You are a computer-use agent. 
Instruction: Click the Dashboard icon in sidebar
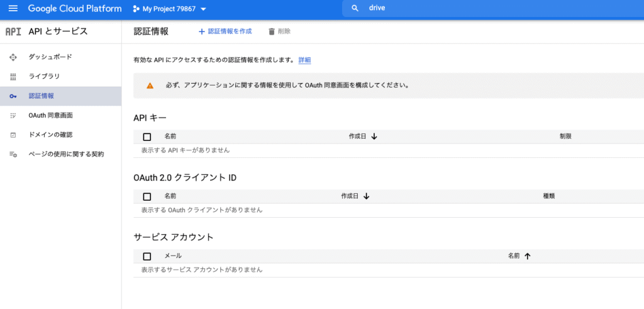pos(13,57)
